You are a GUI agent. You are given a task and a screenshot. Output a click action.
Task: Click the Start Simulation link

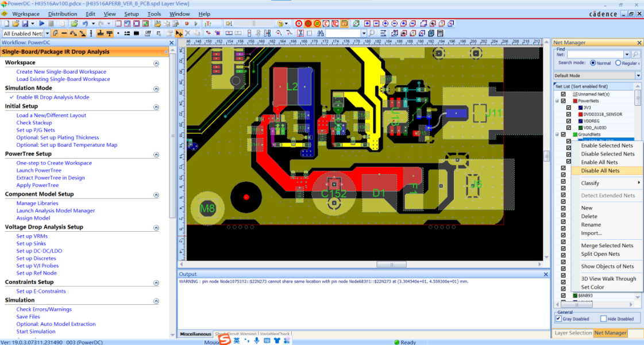point(36,331)
